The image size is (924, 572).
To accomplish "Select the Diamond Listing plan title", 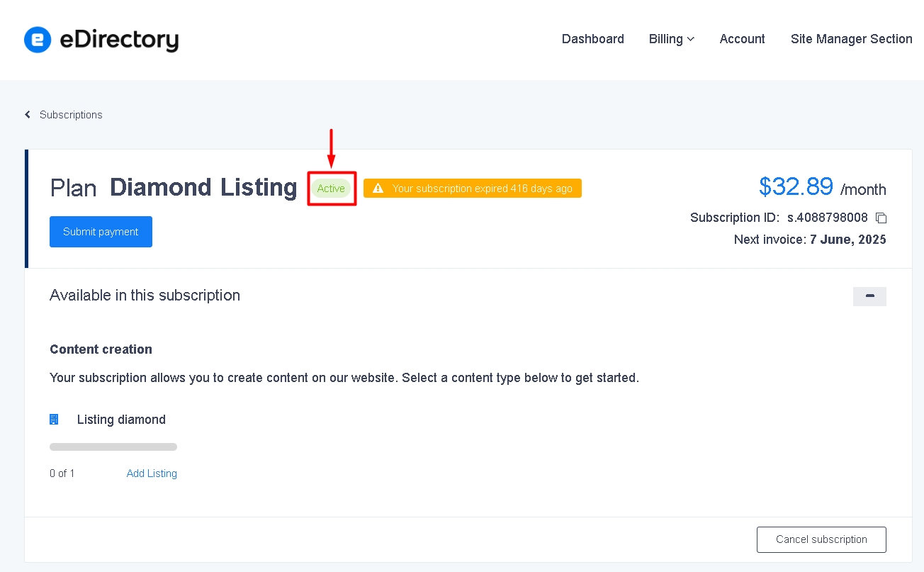I will [203, 188].
